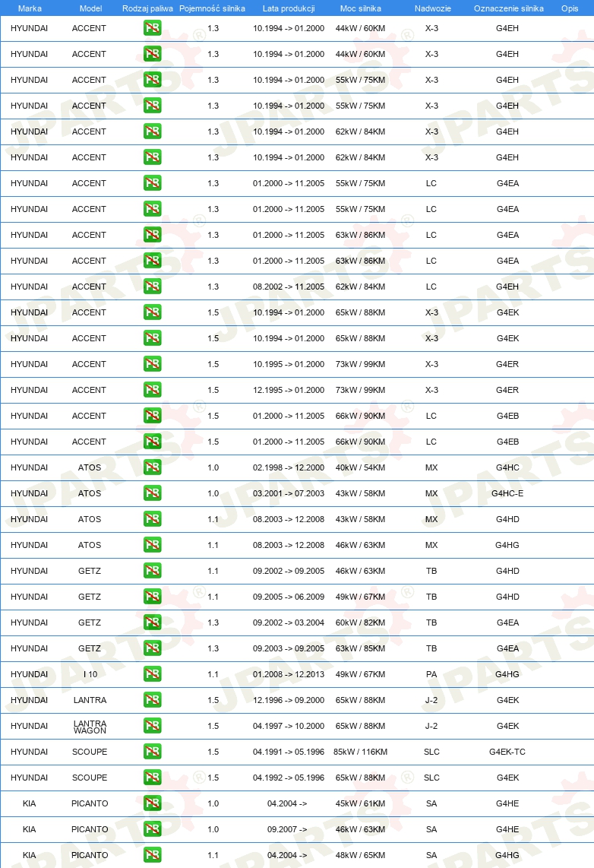Select the G4HC-E engine code cell
This screenshot has height=868, width=594.
coord(507,493)
